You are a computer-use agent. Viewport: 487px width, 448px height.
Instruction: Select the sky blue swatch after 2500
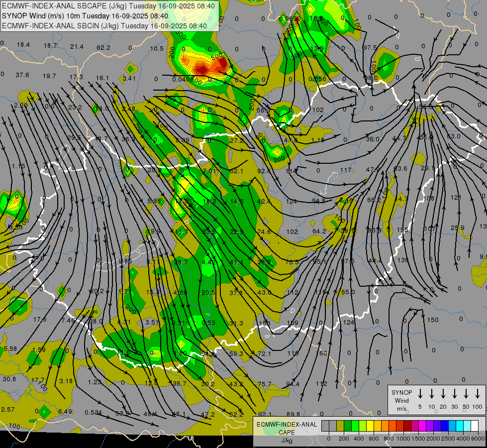pyautogui.click(x=452, y=426)
